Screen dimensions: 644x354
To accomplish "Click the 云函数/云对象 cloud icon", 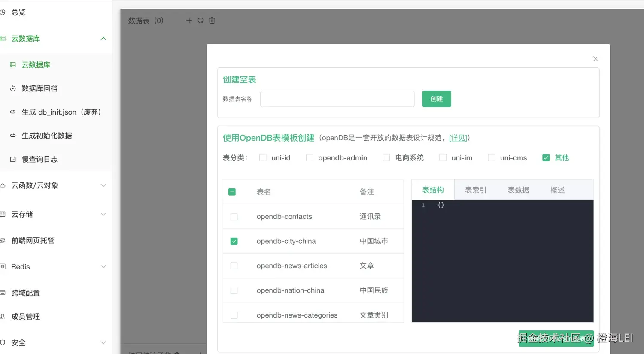I will [3, 185].
